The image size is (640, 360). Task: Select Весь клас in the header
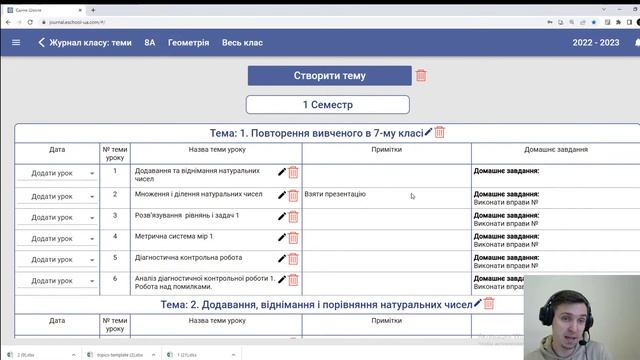click(242, 42)
